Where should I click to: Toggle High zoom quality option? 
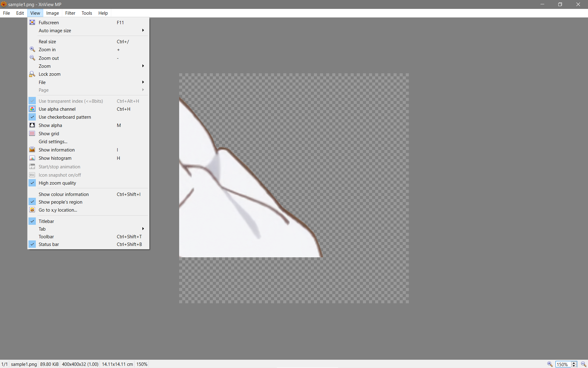pyautogui.click(x=32, y=183)
